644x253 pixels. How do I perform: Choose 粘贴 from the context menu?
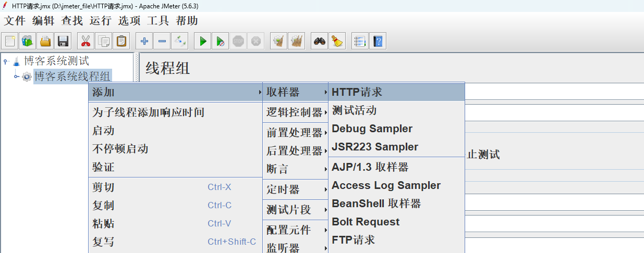coord(175,224)
